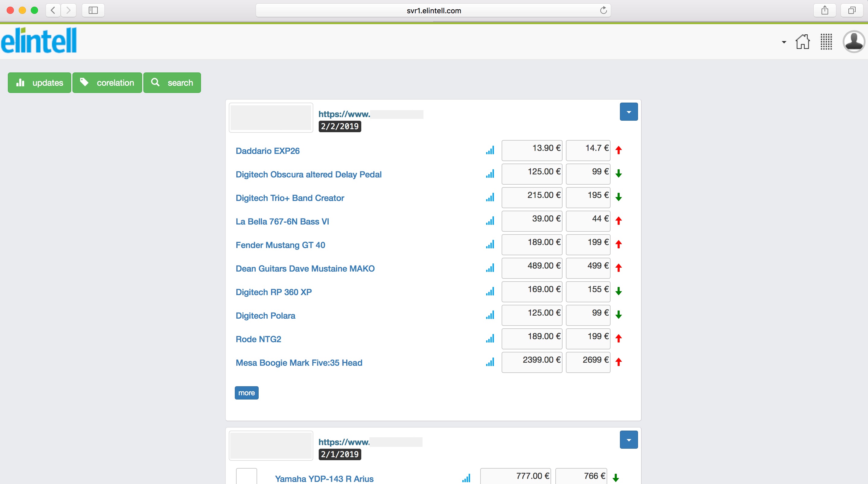868x484 pixels.
Task: Open the Fender Mustang GT 40 link
Action: [x=280, y=245]
